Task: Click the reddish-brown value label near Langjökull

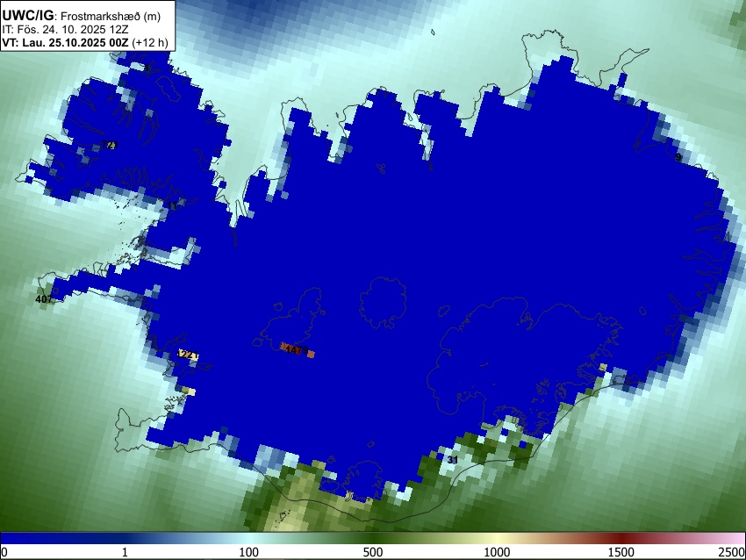Action: point(297,350)
